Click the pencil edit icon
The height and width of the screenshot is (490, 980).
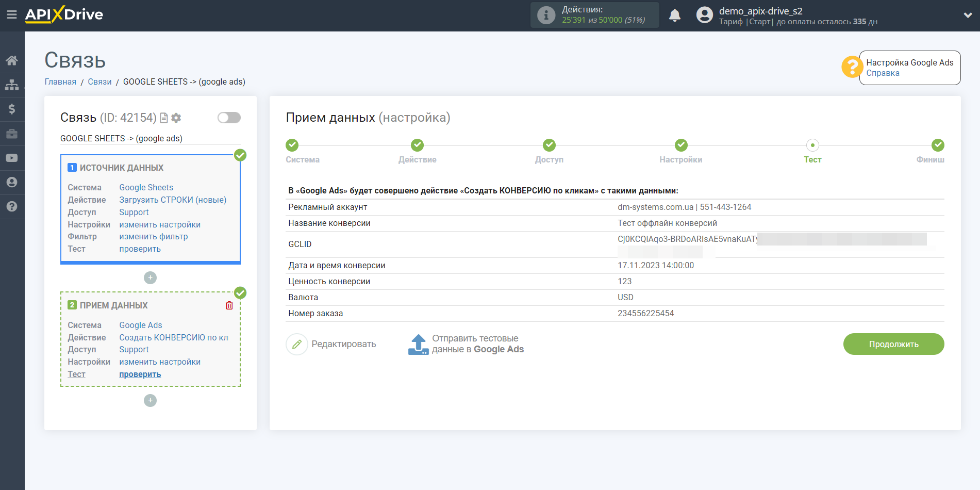pyautogui.click(x=297, y=344)
